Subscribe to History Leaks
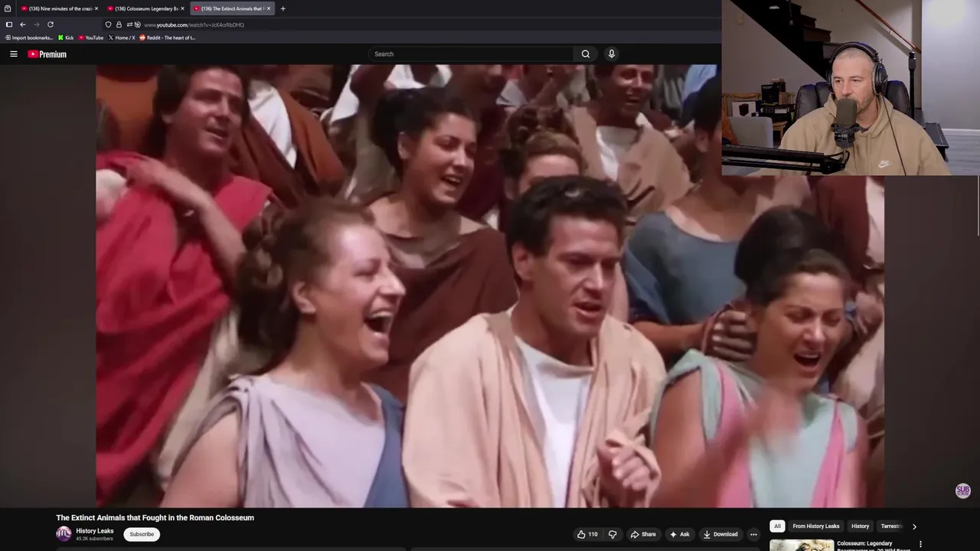Viewport: 980px width, 551px height. coord(142,534)
